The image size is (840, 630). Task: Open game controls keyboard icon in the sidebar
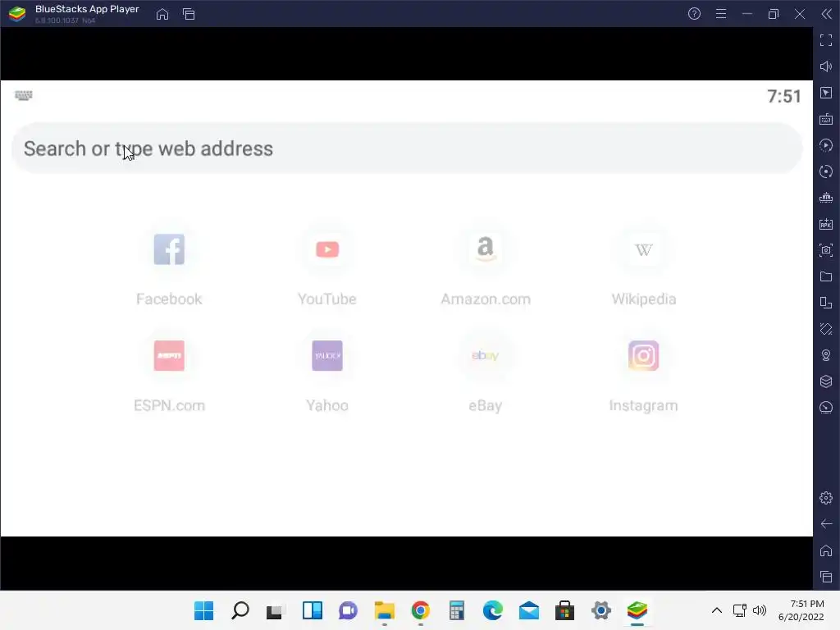coord(826,119)
